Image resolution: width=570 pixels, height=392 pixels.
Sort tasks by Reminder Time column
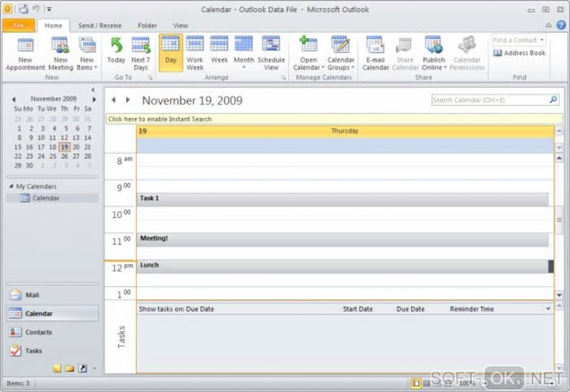[472, 309]
